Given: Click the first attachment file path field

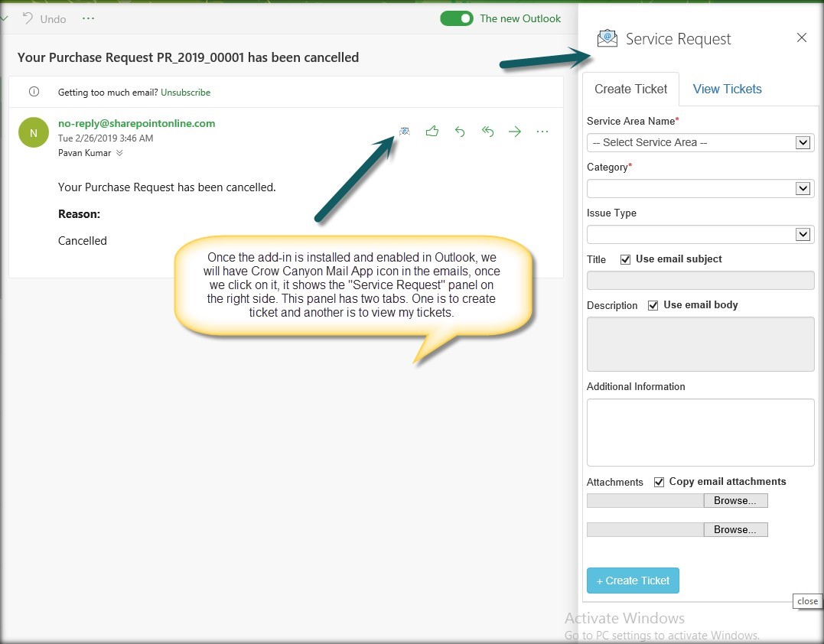Looking at the screenshot, I should click(x=645, y=501).
